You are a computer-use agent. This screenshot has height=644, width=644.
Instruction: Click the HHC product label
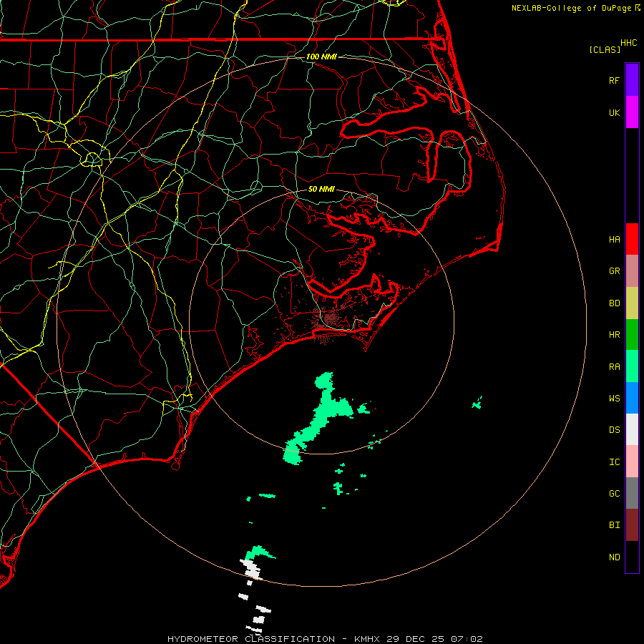(x=629, y=43)
